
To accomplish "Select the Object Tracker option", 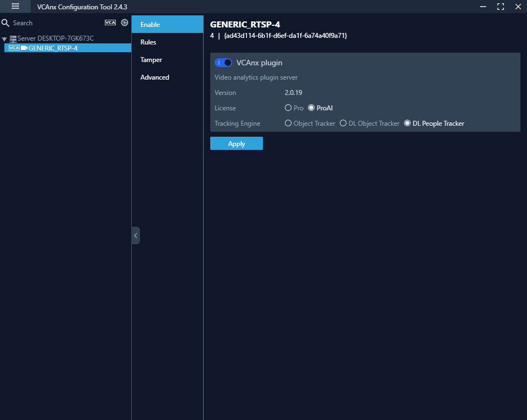I will (288, 123).
